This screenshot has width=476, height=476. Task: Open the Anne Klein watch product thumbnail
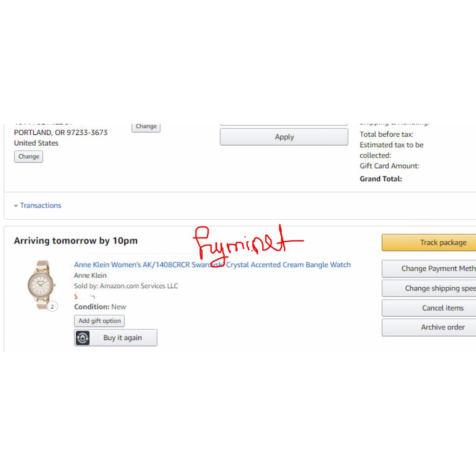pyautogui.click(x=41, y=284)
